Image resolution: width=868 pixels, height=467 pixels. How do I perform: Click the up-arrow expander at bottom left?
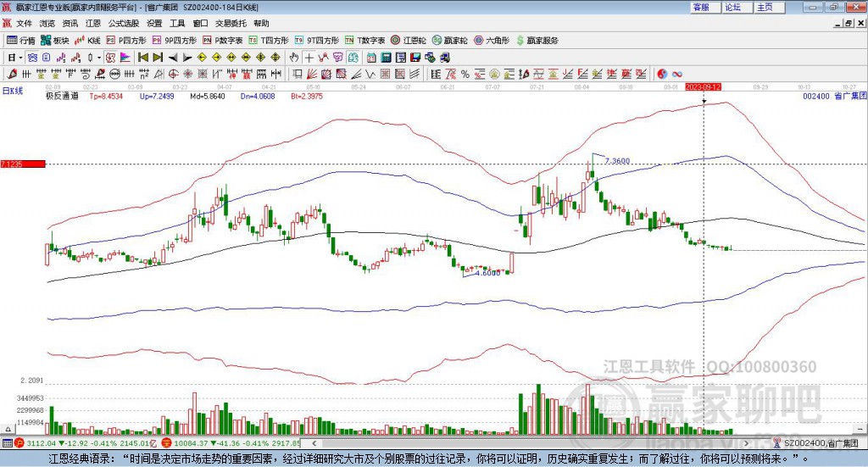tap(8, 429)
